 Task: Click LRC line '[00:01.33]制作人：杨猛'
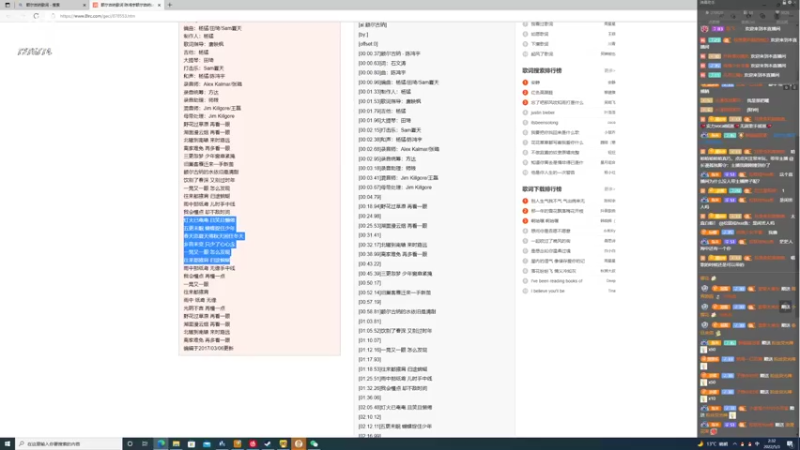click(384, 92)
